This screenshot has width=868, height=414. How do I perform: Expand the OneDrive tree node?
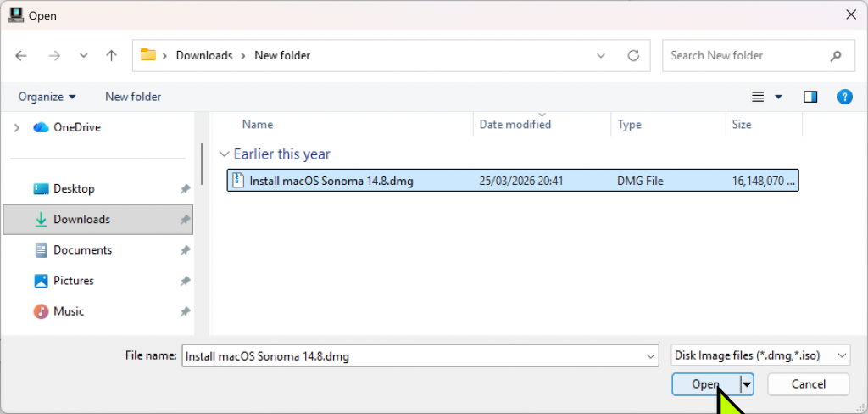17,127
